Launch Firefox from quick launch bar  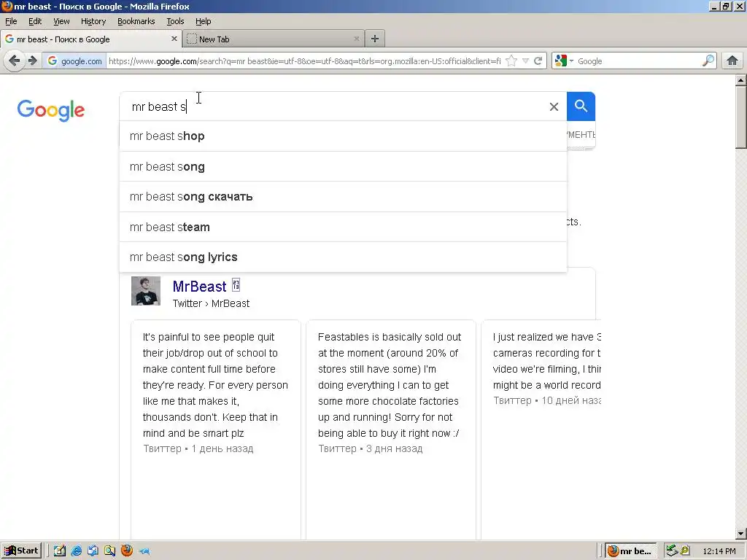click(127, 551)
